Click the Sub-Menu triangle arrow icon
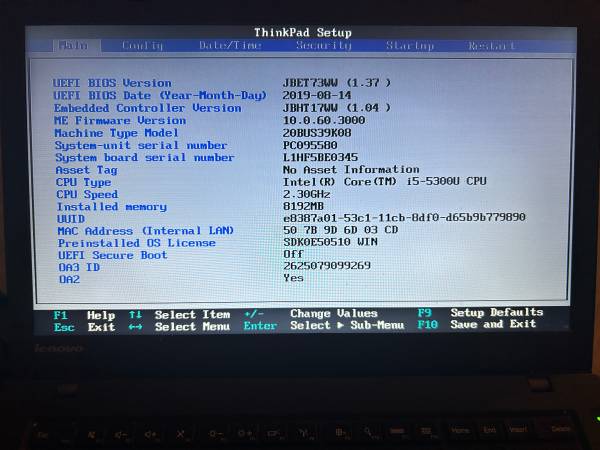Screen dimensions: 600x450 pos(339,325)
